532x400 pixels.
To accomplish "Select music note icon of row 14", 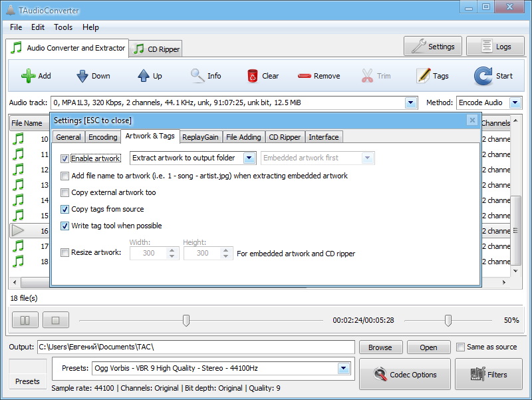I will click(x=19, y=200).
